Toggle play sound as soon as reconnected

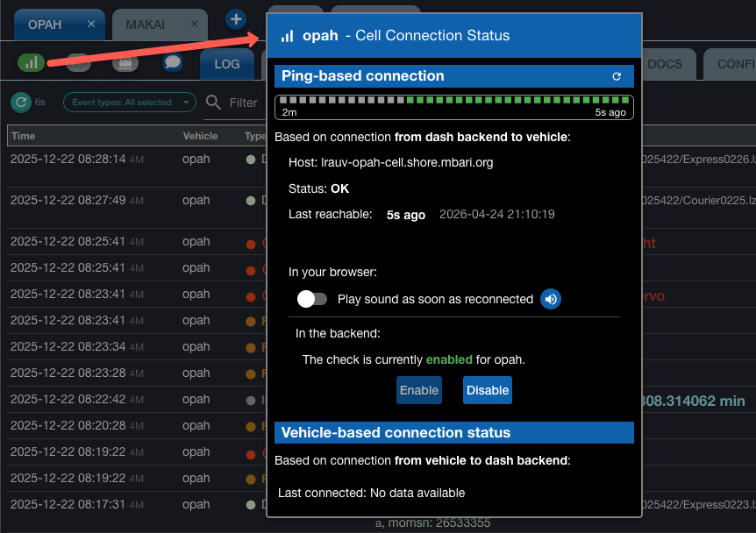(x=312, y=299)
